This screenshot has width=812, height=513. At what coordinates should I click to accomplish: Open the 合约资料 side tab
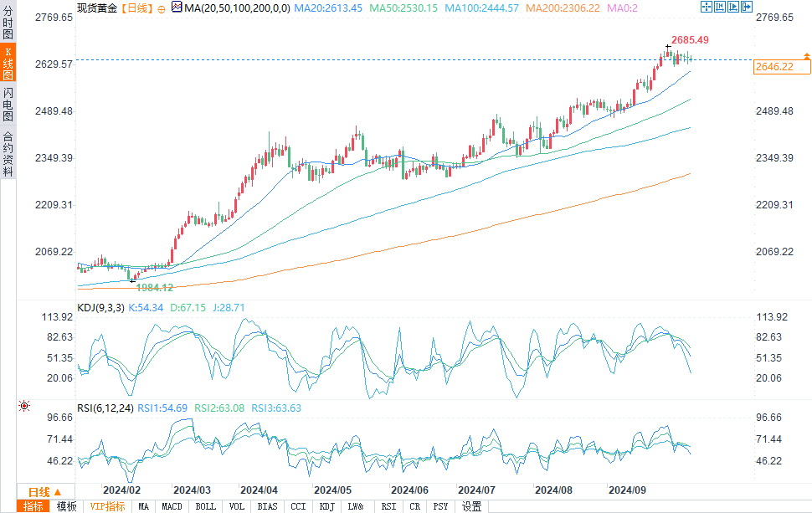(x=8, y=153)
